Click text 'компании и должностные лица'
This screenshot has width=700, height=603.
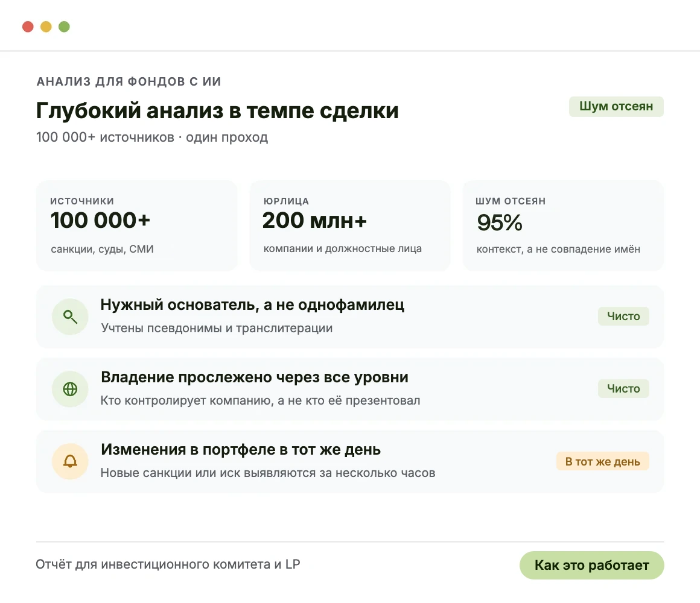click(342, 249)
